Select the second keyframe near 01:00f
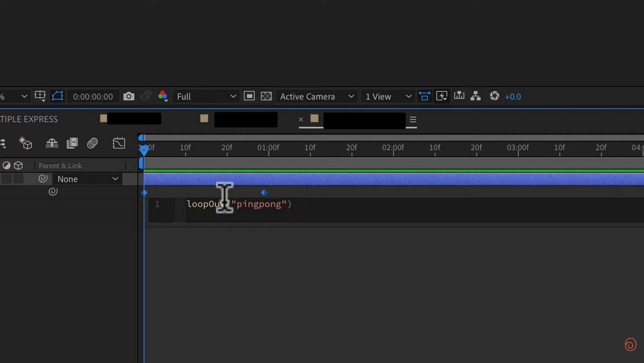 click(264, 192)
